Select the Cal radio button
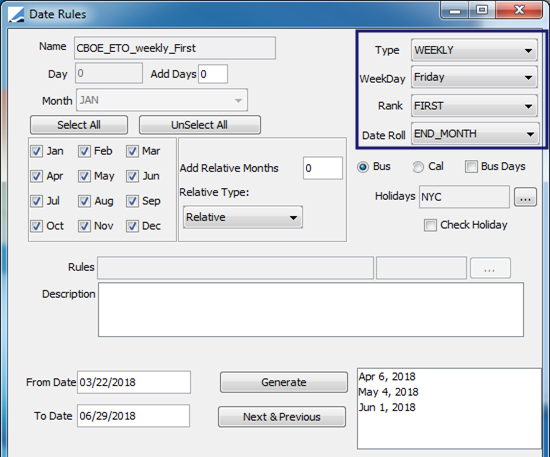 click(418, 167)
